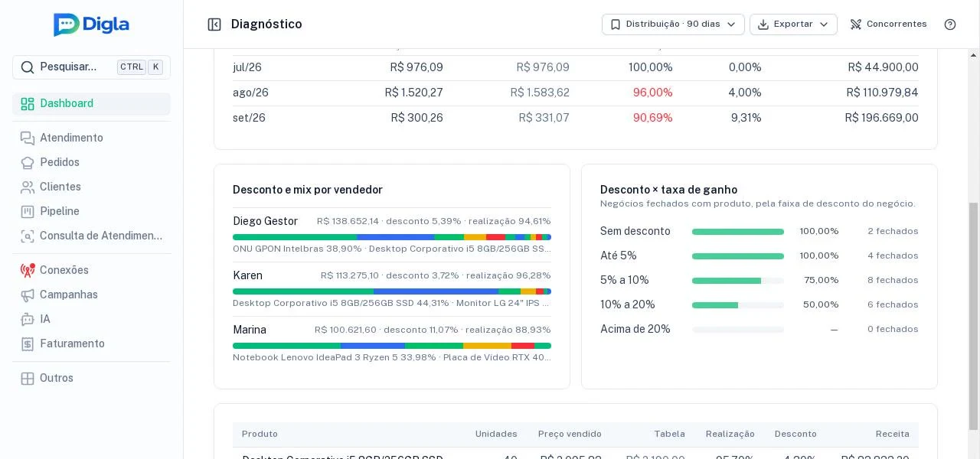Open the Faturamento page
Image resolution: width=980 pixels, height=459 pixels.
pos(91,344)
